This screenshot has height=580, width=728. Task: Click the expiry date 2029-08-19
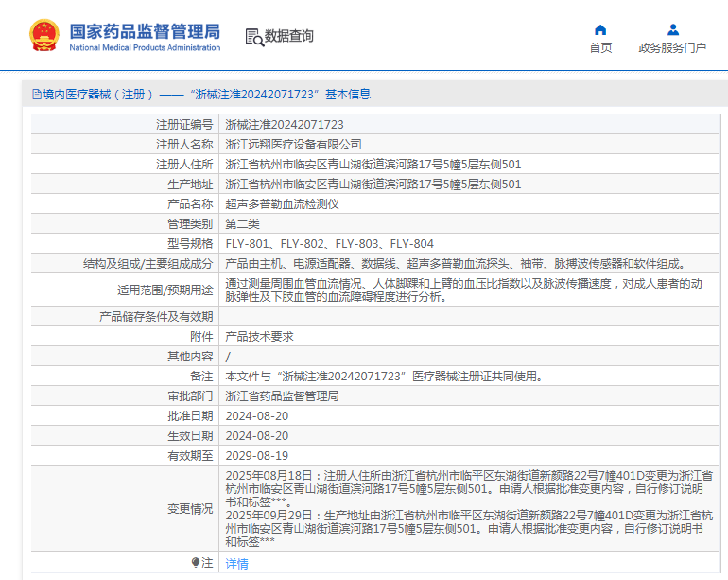tap(256, 455)
